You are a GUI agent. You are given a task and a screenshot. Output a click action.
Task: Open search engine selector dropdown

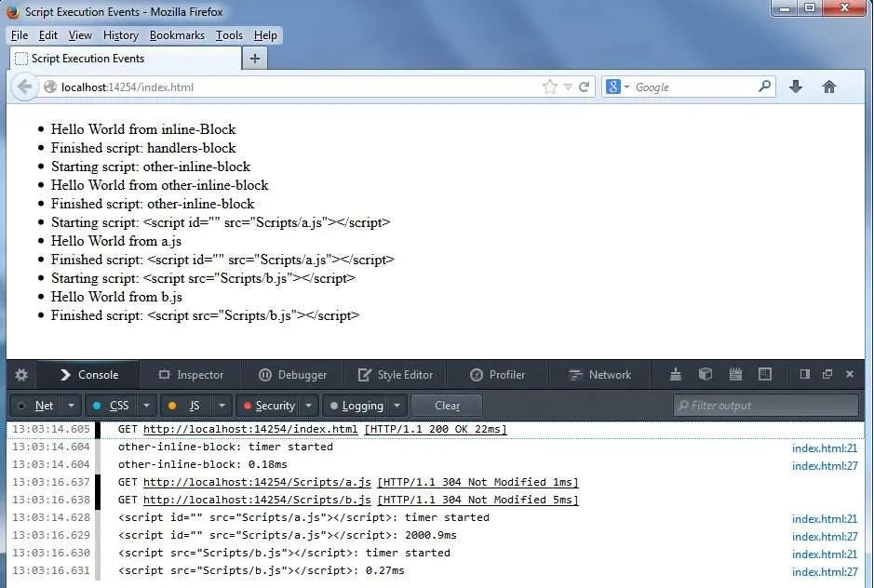coord(626,87)
